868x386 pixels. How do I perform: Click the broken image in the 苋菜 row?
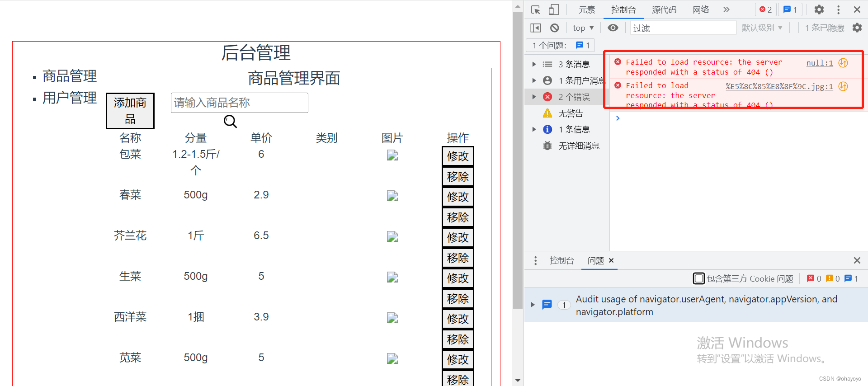coord(392,359)
